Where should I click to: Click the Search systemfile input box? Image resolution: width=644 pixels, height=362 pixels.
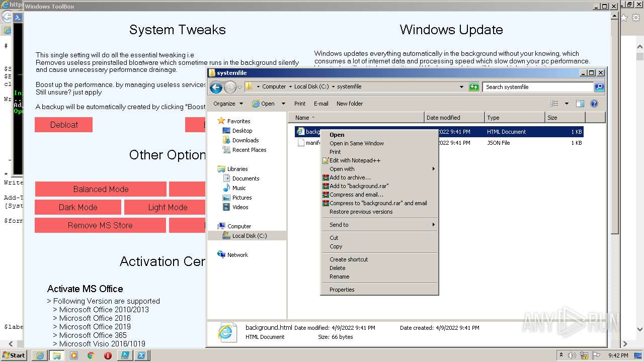tap(538, 87)
